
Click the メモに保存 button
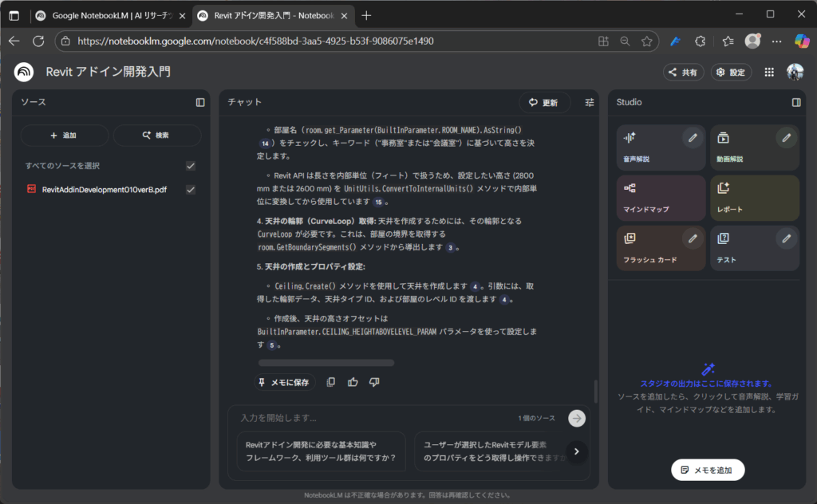(284, 383)
